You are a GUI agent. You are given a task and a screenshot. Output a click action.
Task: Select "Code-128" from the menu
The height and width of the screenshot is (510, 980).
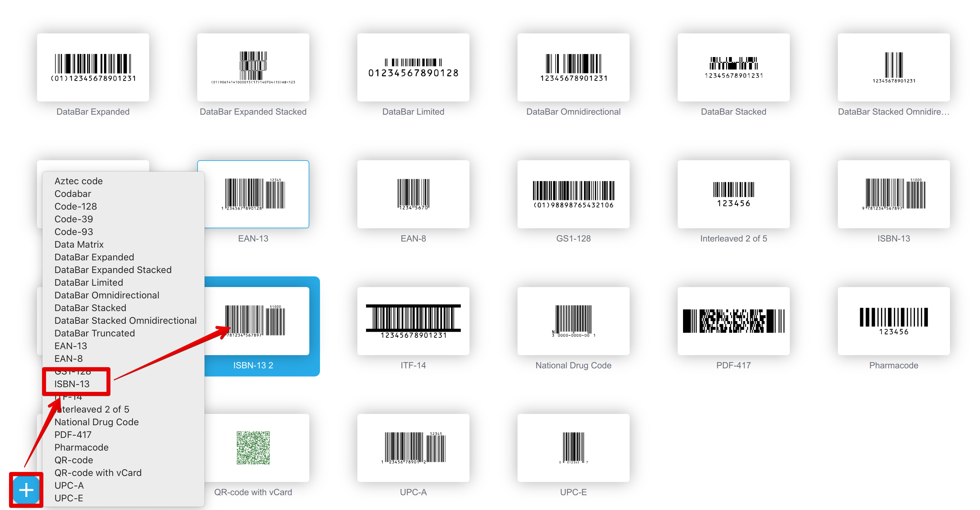pyautogui.click(x=76, y=206)
